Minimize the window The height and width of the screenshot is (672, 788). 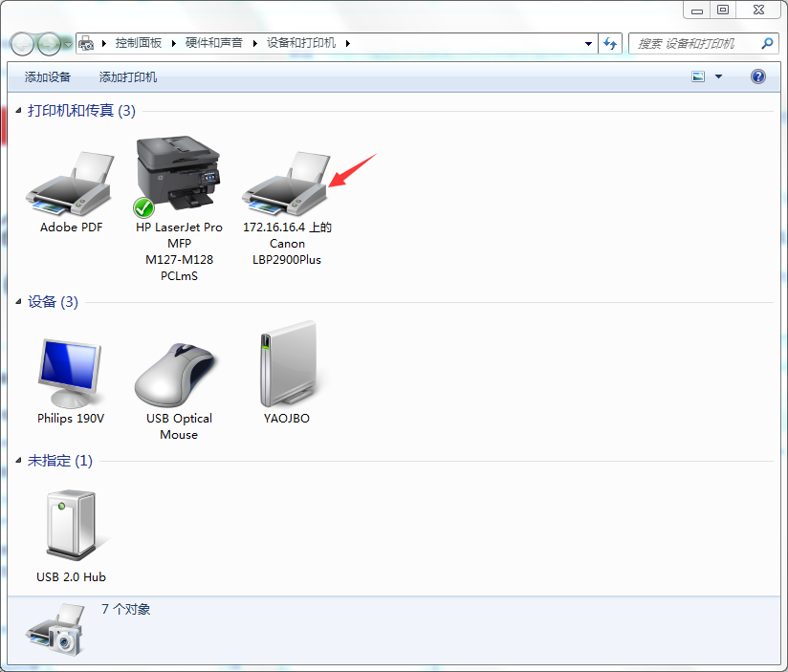point(696,11)
